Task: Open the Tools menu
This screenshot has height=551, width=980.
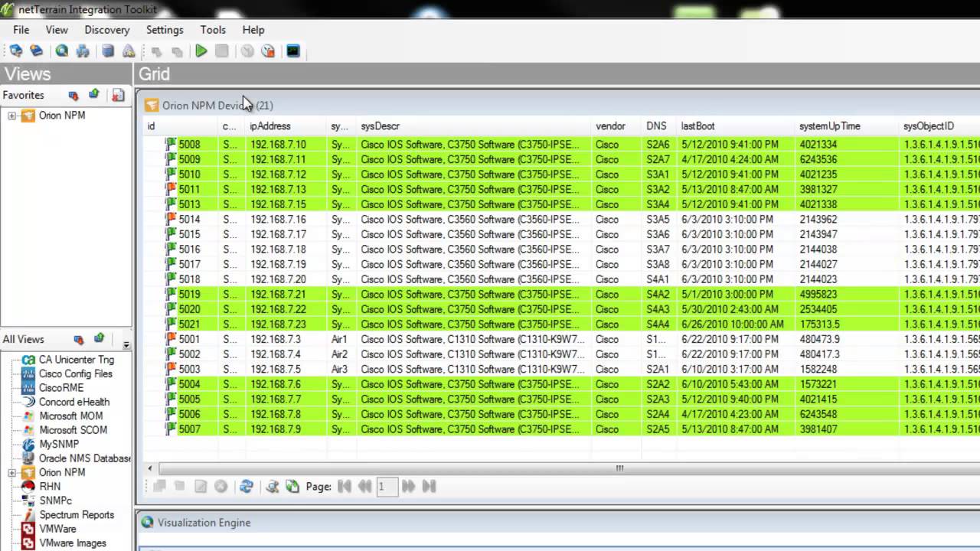Action: pos(213,30)
